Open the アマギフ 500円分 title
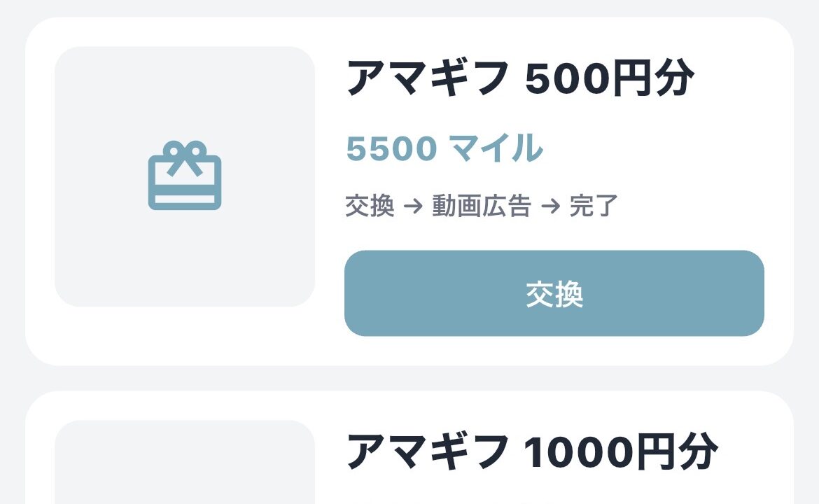819x504 pixels. (x=520, y=78)
